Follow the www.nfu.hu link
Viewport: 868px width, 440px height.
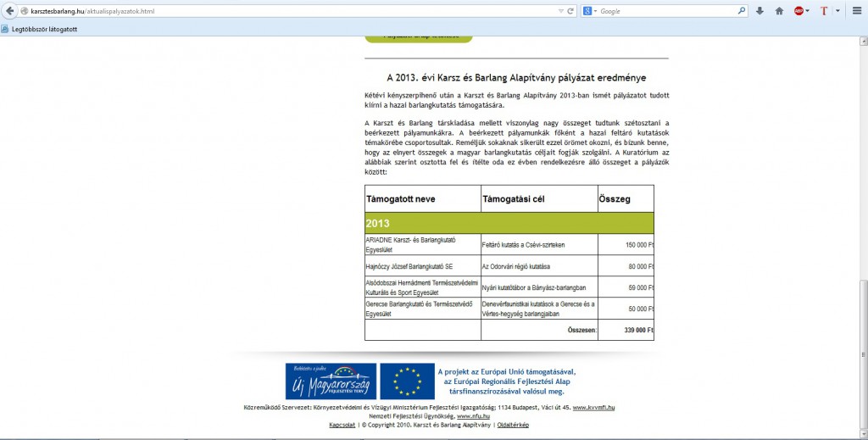click(x=472, y=416)
